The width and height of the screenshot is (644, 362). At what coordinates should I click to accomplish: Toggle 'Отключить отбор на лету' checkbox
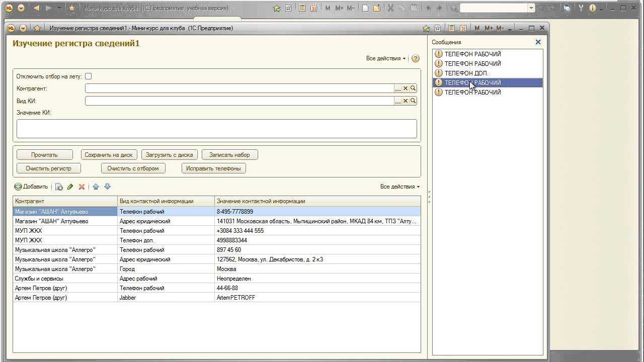point(89,76)
